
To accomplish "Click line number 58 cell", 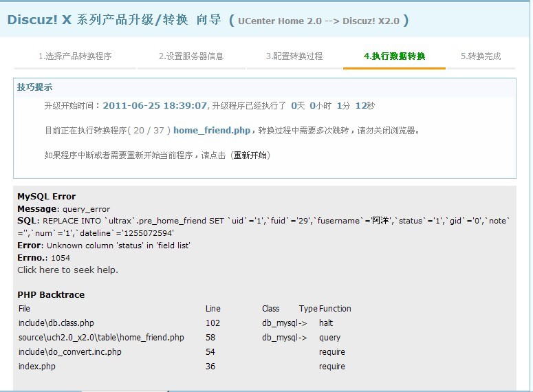I will [x=210, y=338].
